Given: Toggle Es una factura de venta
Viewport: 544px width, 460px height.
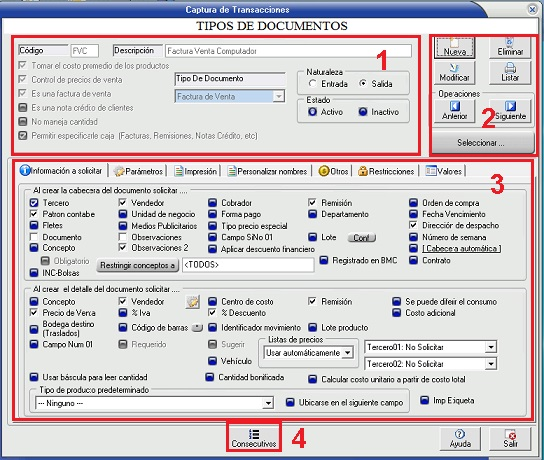Looking at the screenshot, I should pyautogui.click(x=23, y=93).
